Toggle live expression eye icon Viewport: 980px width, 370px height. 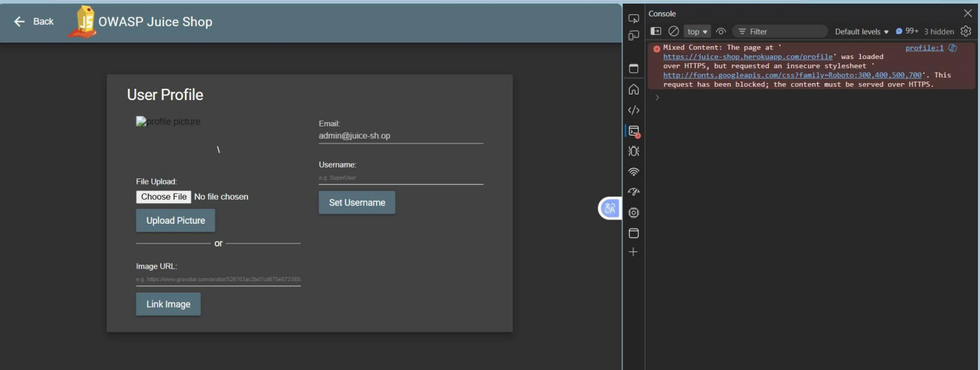point(721,31)
